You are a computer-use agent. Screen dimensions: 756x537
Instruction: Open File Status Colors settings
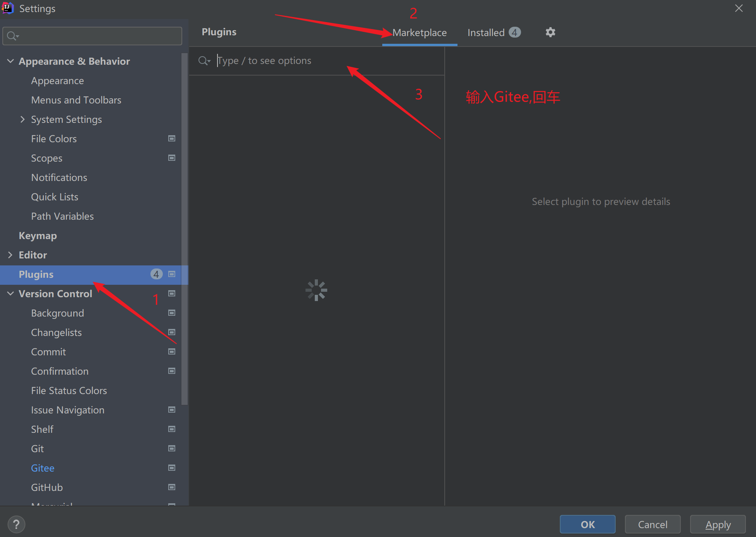click(69, 391)
